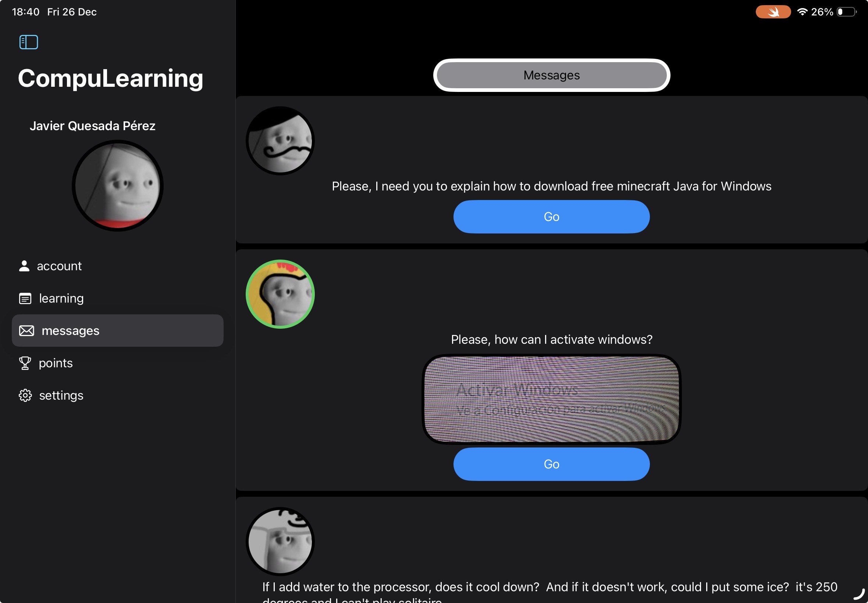Click the gear icon for settings
This screenshot has width=868, height=603.
(x=25, y=395)
